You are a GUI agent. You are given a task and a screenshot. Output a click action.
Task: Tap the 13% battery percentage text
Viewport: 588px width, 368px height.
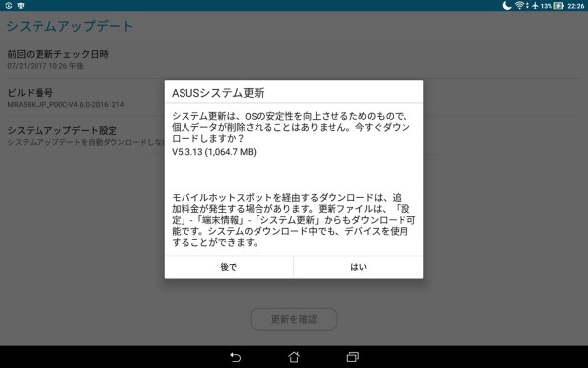pos(546,6)
